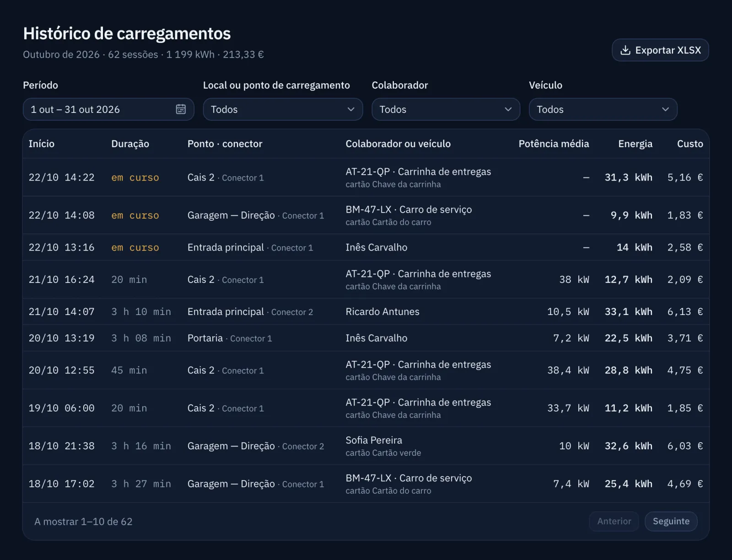Click the Histórico de carregamentos heading
The height and width of the screenshot is (560, 732).
[127, 33]
